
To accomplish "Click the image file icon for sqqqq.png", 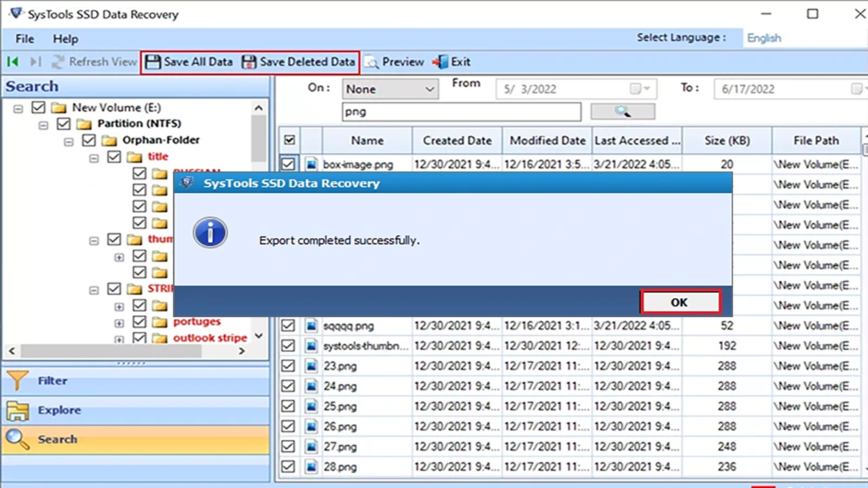I will tap(311, 325).
